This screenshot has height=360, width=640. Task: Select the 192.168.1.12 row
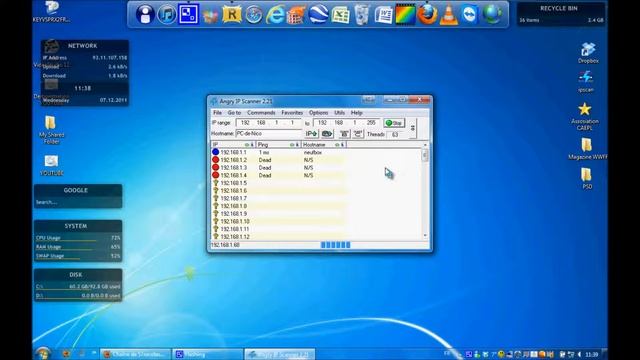coord(279,237)
